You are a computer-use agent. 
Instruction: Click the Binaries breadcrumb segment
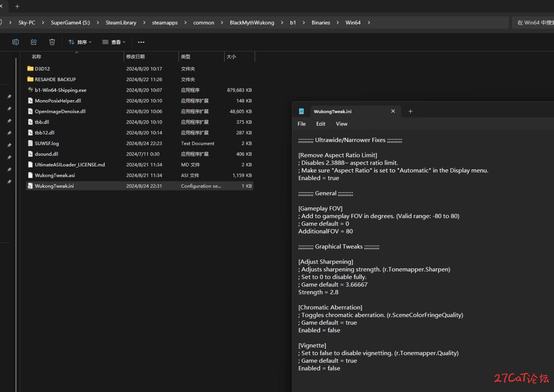point(321,23)
